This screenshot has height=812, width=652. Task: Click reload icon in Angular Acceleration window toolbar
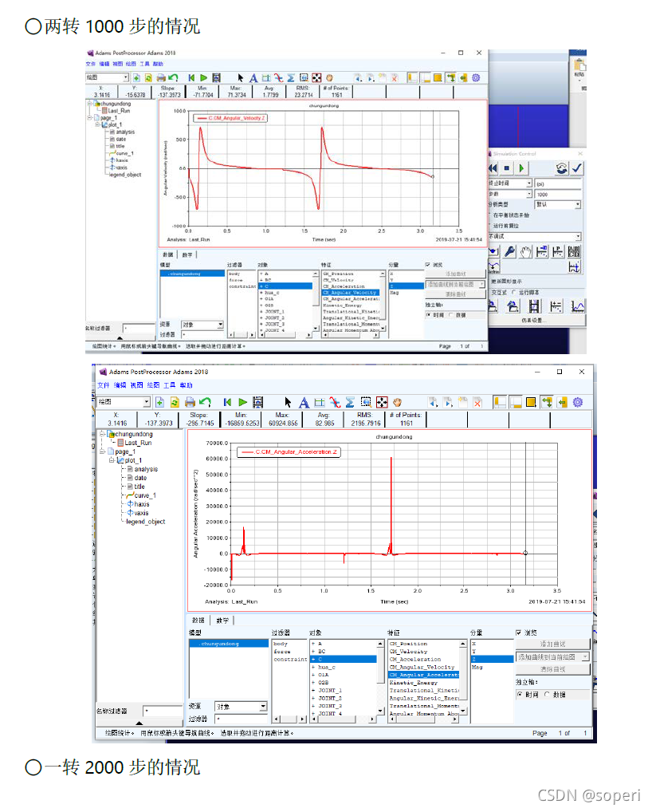tap(175, 402)
